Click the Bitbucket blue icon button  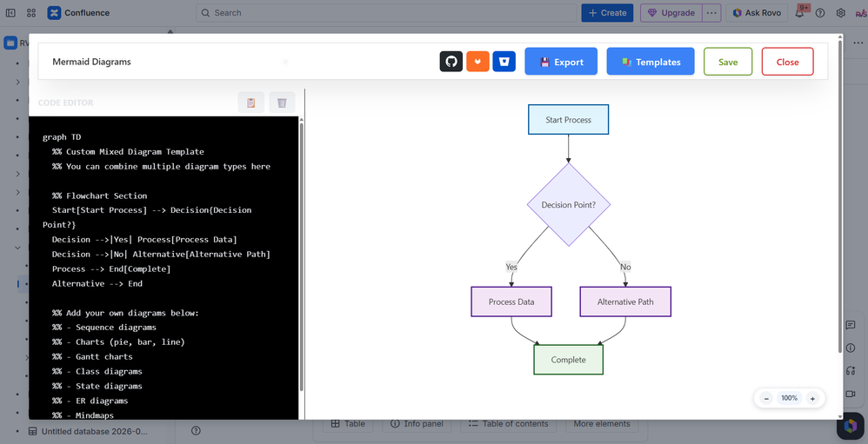click(x=504, y=62)
